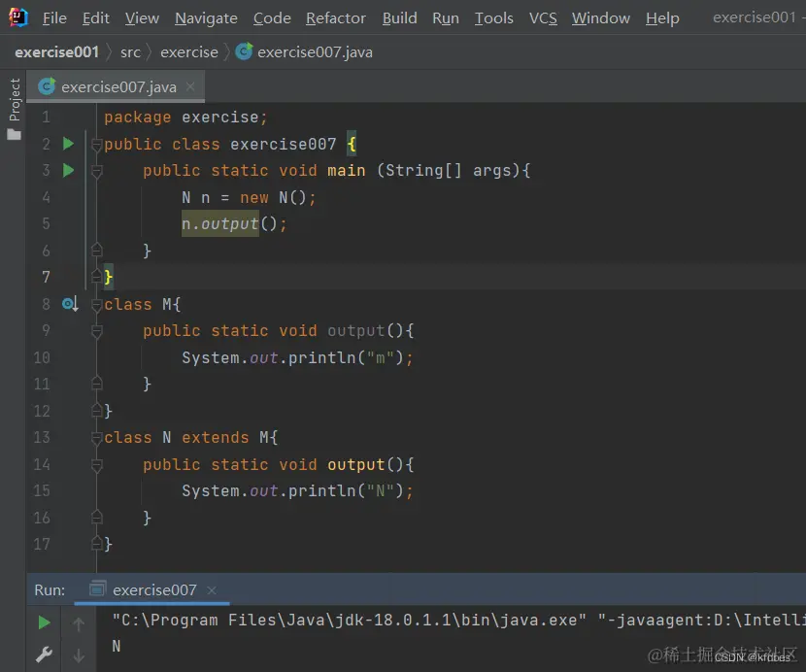
Task: Click exercise001 breadcrumb
Action: (x=56, y=51)
